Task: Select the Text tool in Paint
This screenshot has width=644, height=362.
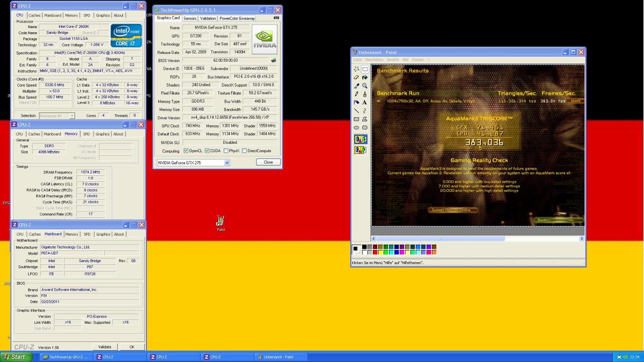Action: point(365,102)
